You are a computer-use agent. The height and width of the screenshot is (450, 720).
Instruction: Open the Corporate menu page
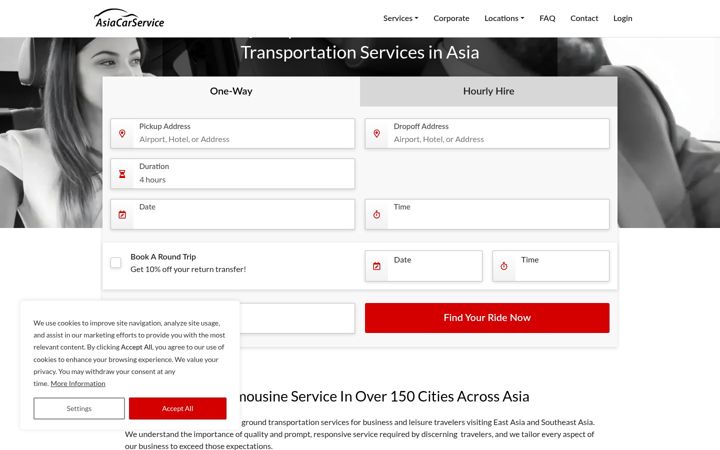click(x=451, y=18)
